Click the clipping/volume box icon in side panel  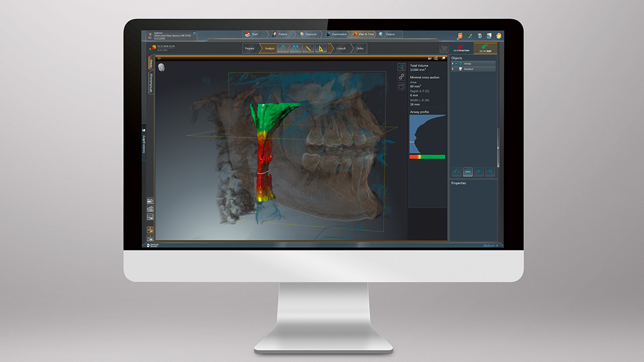tap(401, 87)
